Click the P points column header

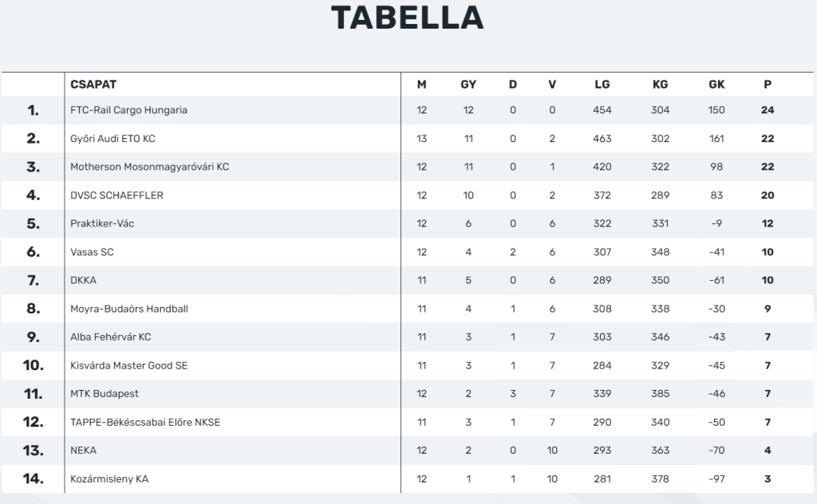[768, 85]
